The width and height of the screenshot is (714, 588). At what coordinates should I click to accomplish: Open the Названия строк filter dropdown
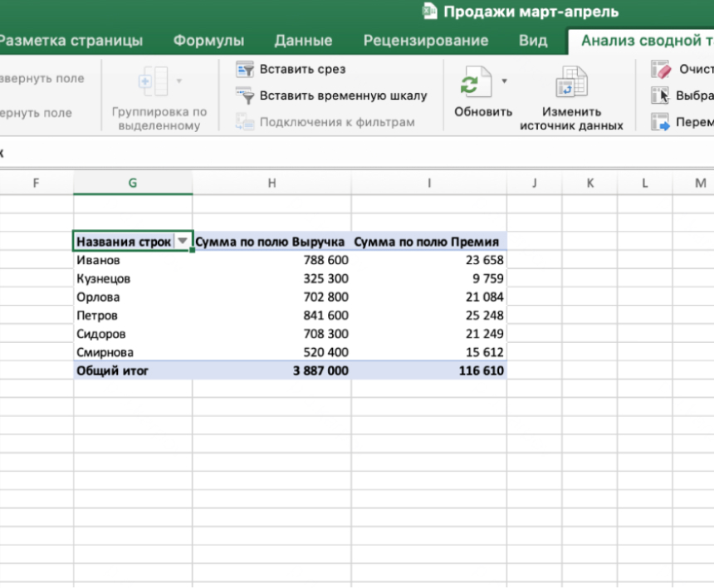[183, 241]
